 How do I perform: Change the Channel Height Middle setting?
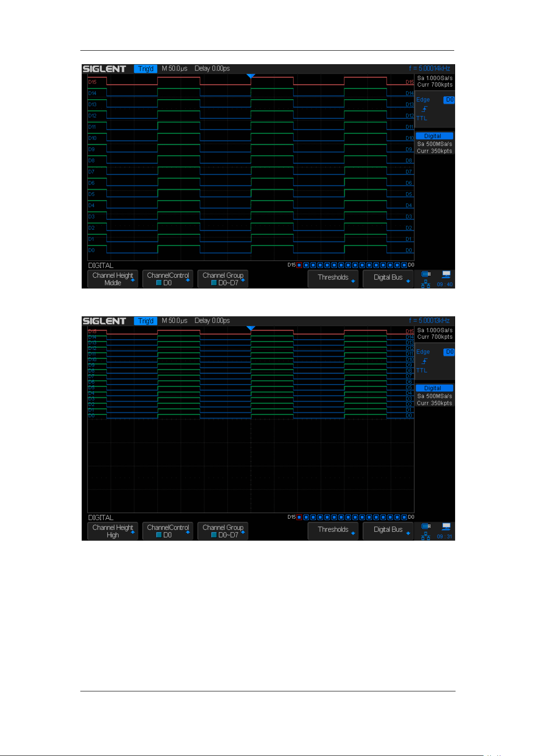pyautogui.click(x=113, y=279)
